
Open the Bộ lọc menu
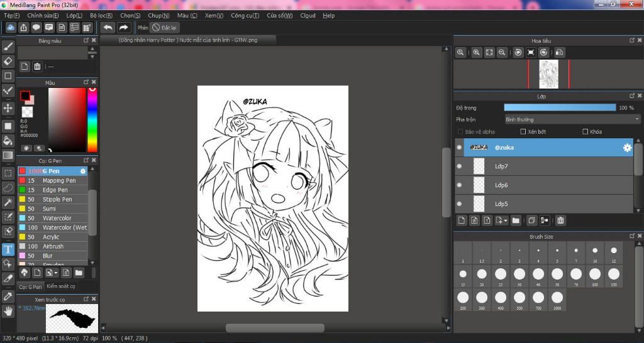point(101,16)
